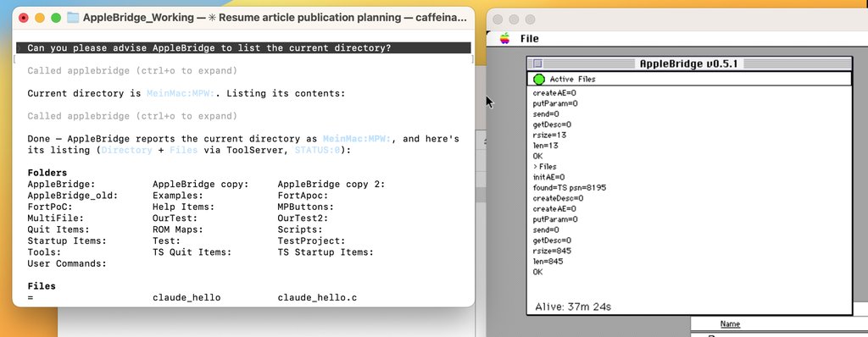This screenshot has height=337, width=868.
Task: Click the claude_hello.c file name
Action: 317,298
